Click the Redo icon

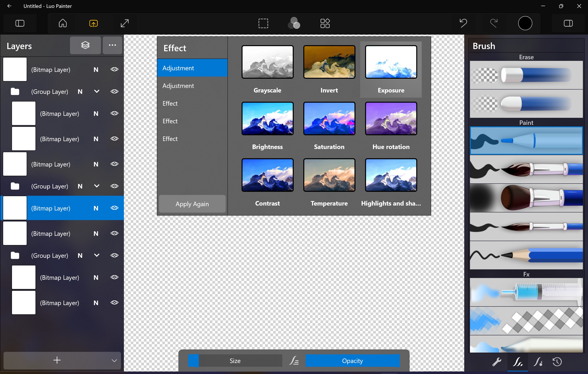tap(494, 23)
